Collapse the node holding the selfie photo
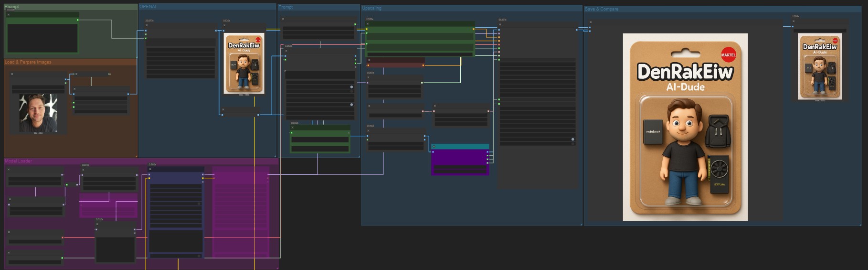Screen dimensions: 868x270 [12, 74]
